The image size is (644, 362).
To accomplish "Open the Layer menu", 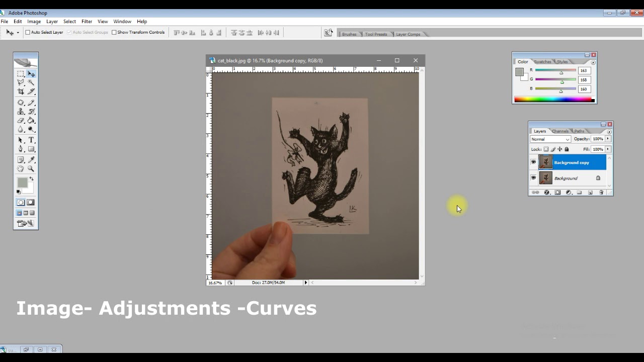I will 52,22.
